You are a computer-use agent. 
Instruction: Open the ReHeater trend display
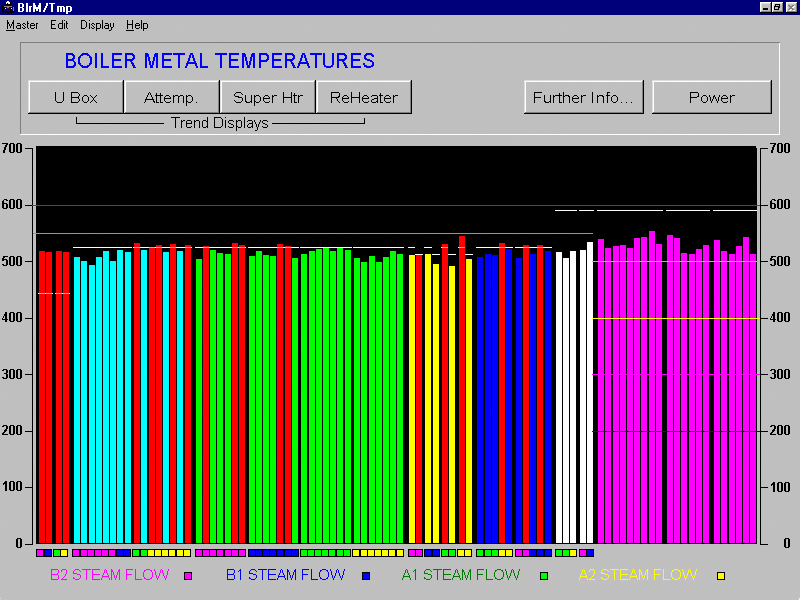point(364,97)
